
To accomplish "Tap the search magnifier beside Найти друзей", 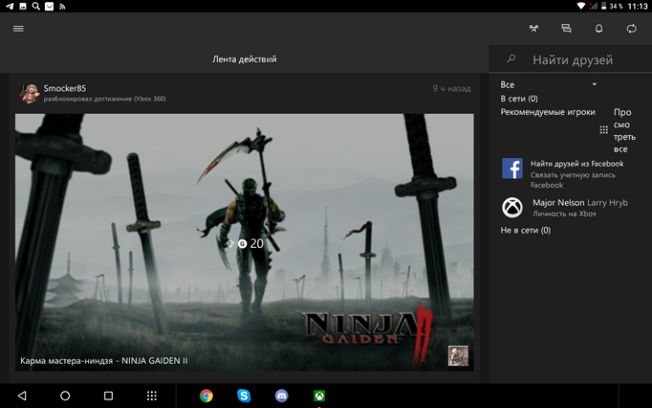I will pyautogui.click(x=511, y=59).
